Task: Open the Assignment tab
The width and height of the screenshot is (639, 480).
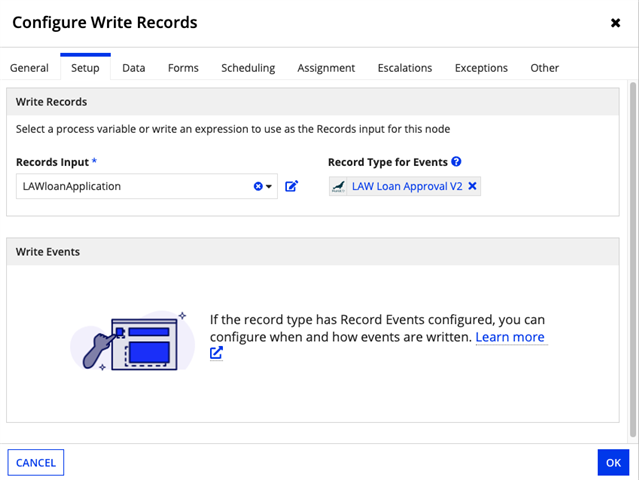Action: tap(326, 68)
